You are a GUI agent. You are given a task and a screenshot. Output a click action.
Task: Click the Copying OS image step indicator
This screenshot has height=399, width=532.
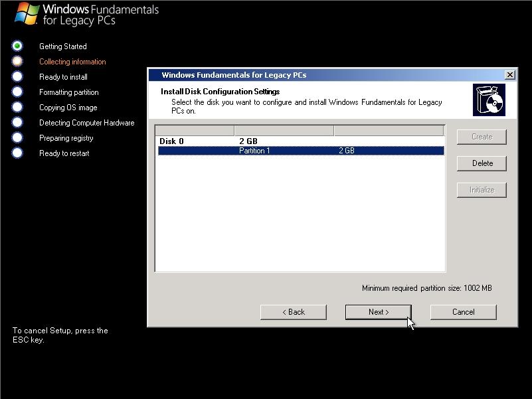(x=17, y=107)
